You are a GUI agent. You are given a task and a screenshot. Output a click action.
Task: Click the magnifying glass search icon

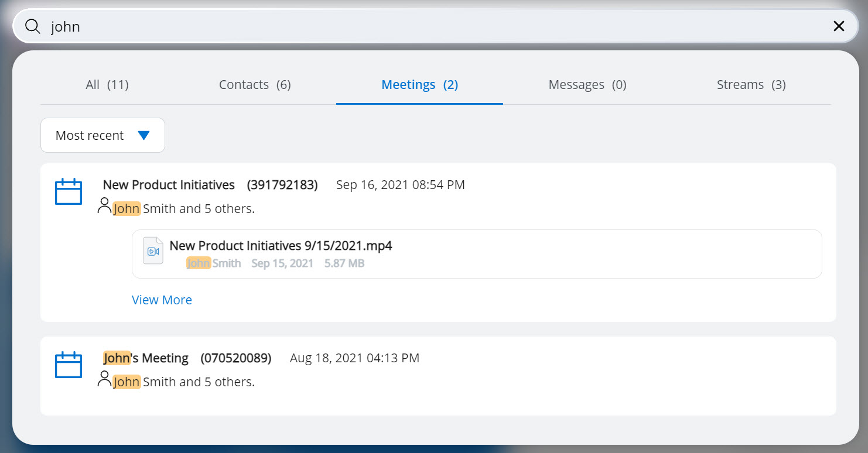pyautogui.click(x=33, y=26)
